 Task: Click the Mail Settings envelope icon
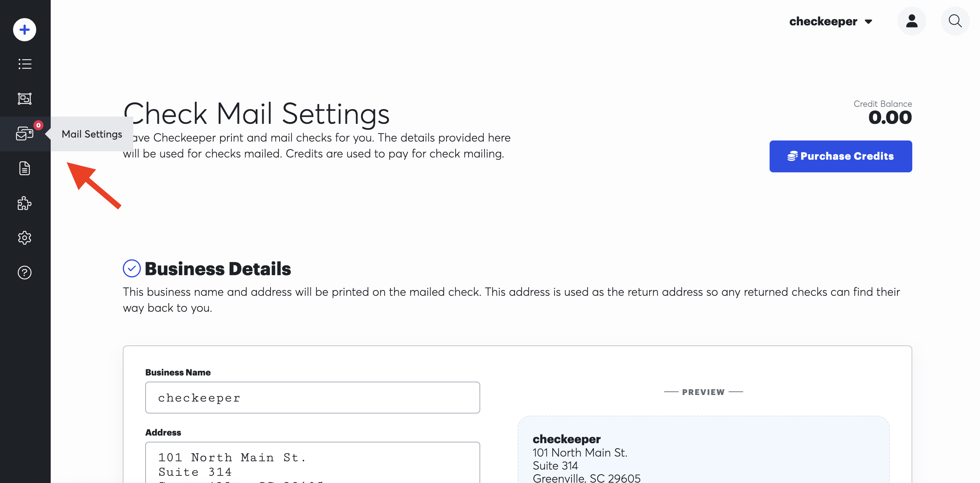click(x=24, y=134)
